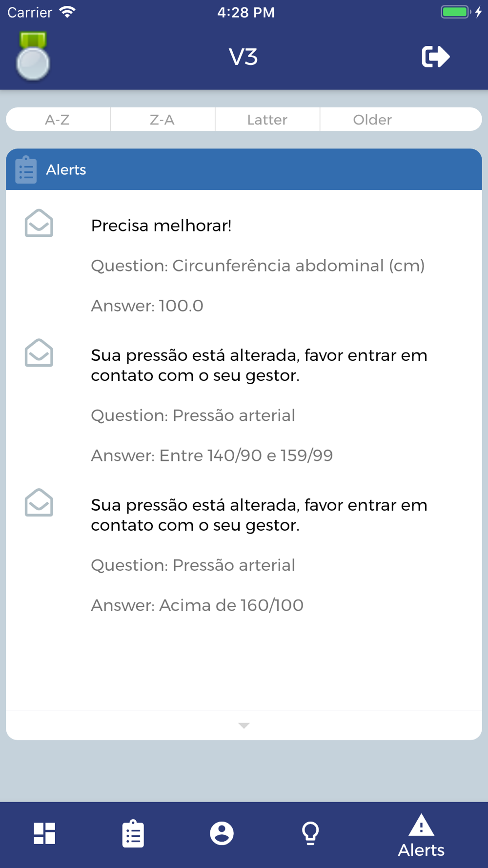This screenshot has width=488, height=868.
Task: Sort alerts A-Z
Action: point(58,120)
